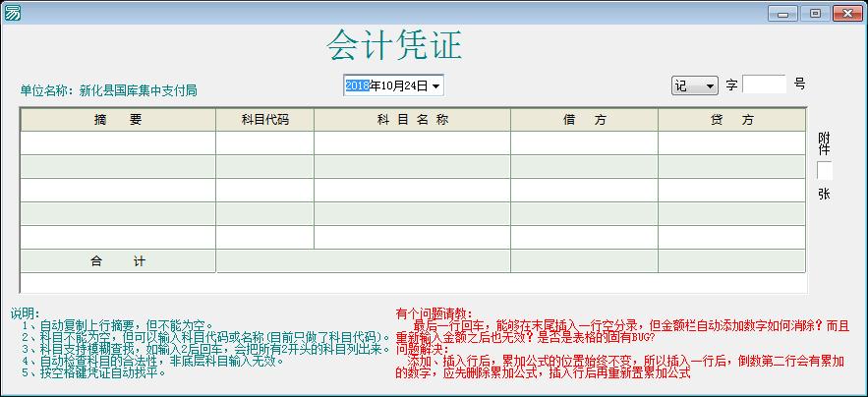
Task: Click the 借方 column header
Action: 584,120
